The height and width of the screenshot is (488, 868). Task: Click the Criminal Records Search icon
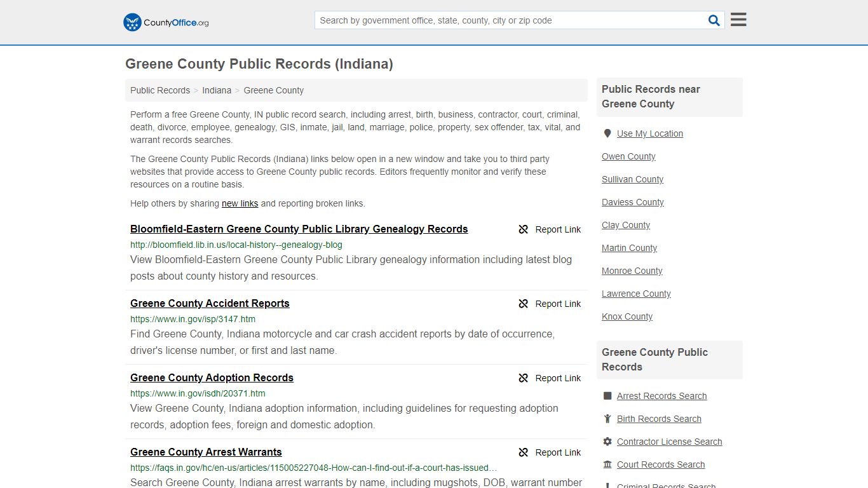click(x=608, y=485)
